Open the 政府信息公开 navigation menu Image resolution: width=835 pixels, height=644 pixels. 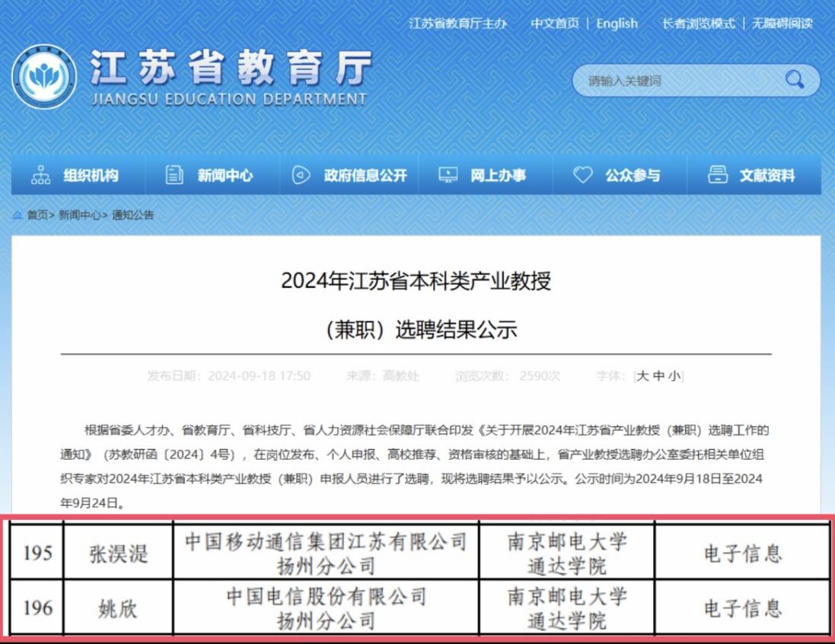pyautogui.click(x=365, y=176)
